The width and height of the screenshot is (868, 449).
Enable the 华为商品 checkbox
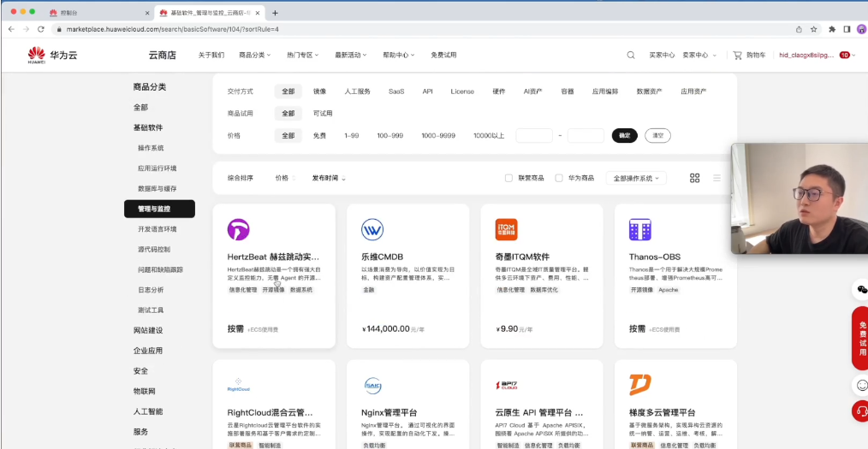click(559, 178)
